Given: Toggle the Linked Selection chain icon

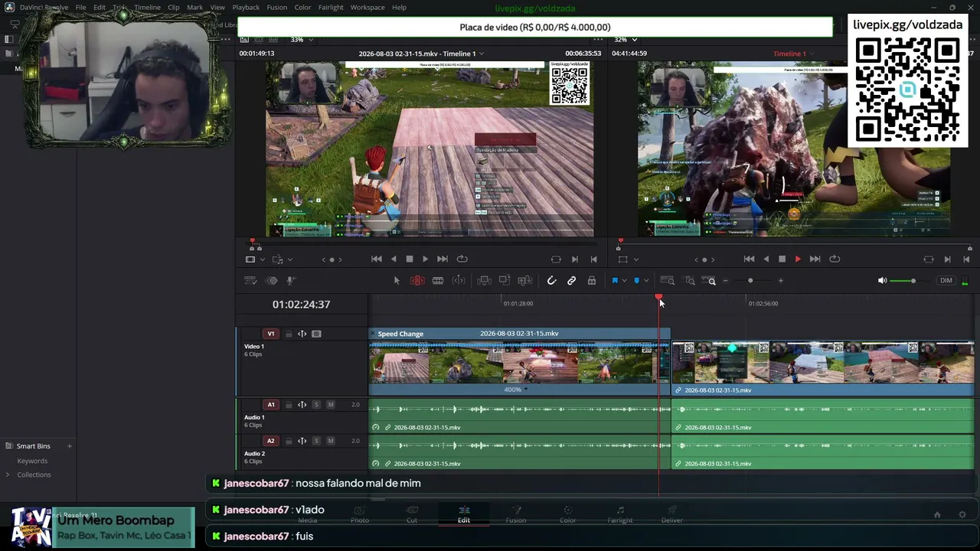Looking at the screenshot, I should click(x=571, y=281).
